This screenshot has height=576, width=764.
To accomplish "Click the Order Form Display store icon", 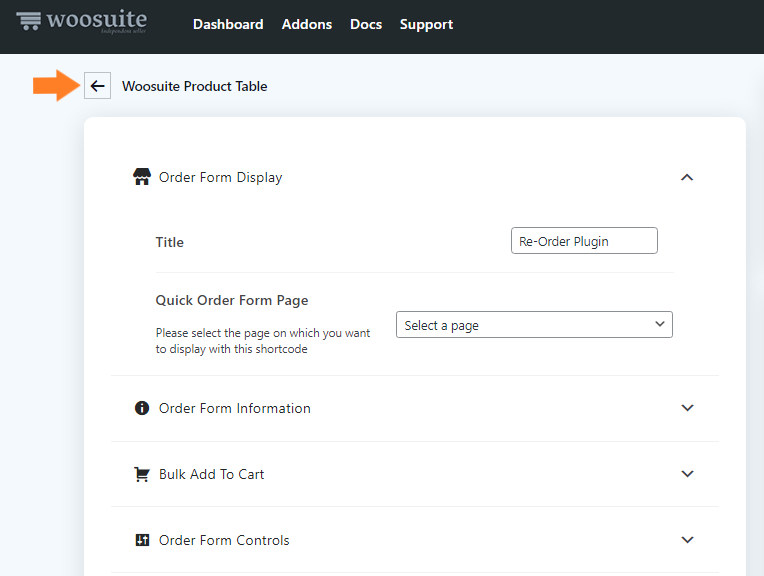I will click(x=142, y=177).
